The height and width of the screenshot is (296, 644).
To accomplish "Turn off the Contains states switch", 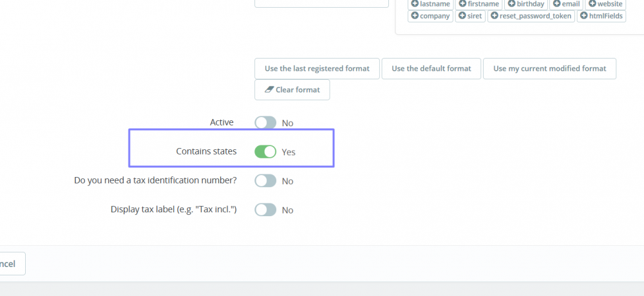I will coord(265,152).
